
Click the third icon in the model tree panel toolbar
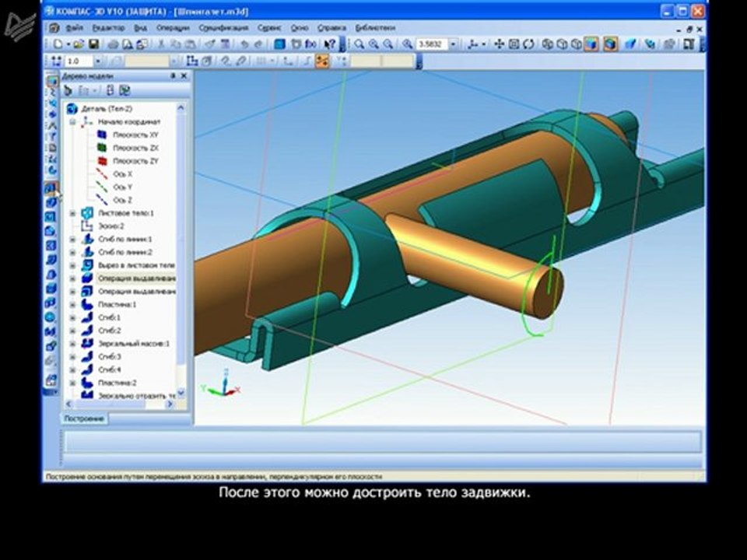110,90
